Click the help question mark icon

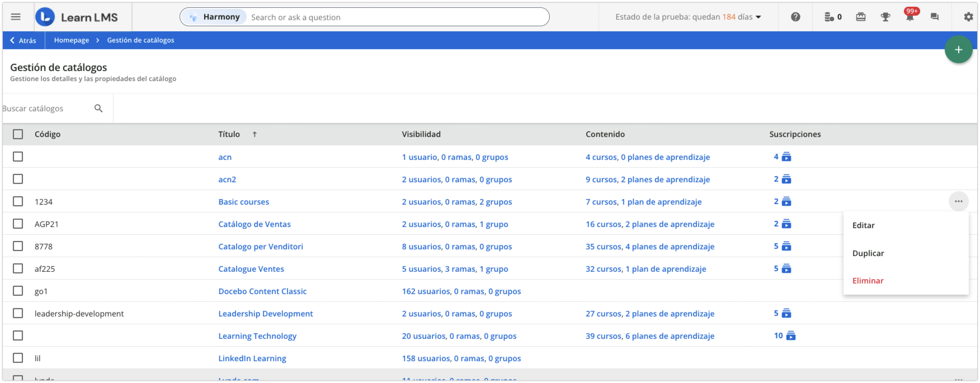tap(795, 17)
